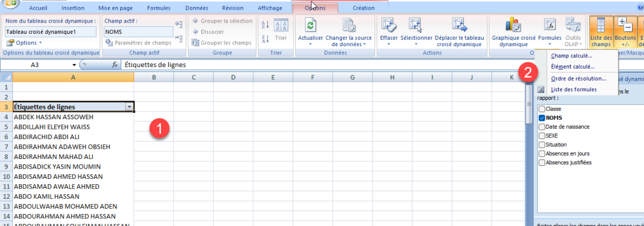Select cell ABDOURAHMAN AHMED HASSAN
The width and height of the screenshot is (644, 226).
pos(73,216)
